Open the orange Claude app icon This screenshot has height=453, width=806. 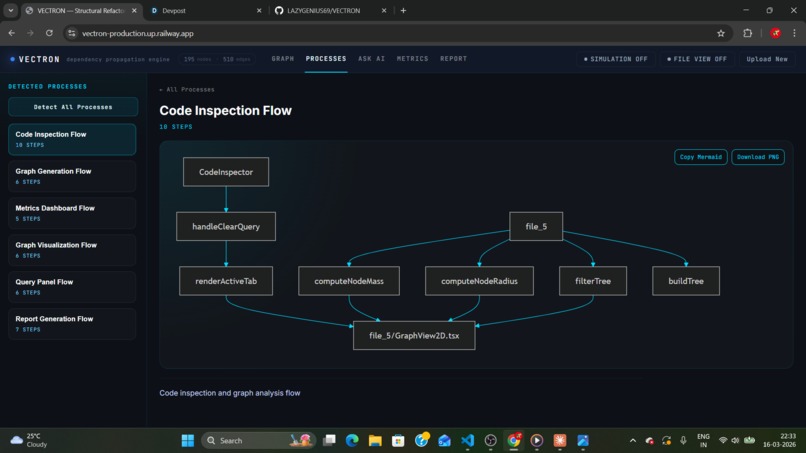(560, 441)
